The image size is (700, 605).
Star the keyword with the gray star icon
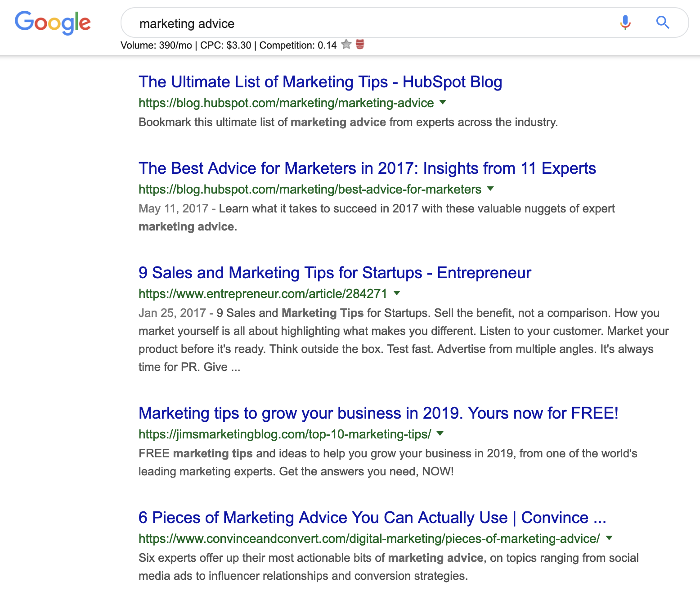click(346, 44)
